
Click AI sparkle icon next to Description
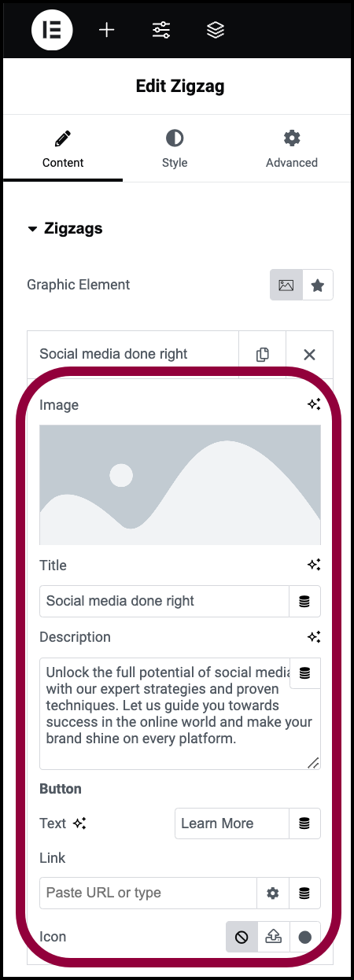pos(314,636)
